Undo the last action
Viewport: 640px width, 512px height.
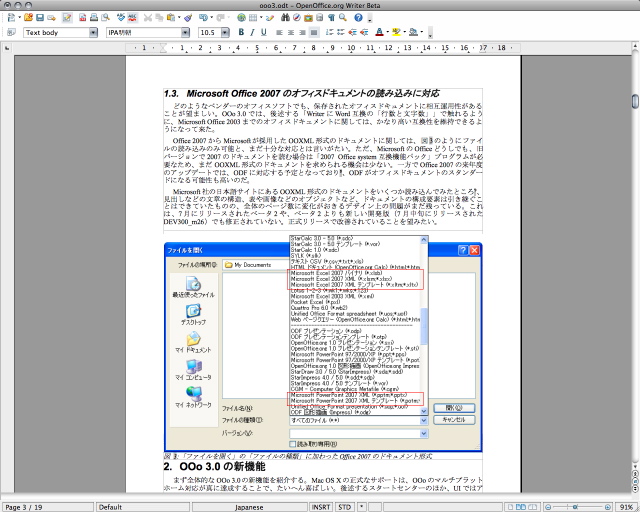tap(203, 18)
